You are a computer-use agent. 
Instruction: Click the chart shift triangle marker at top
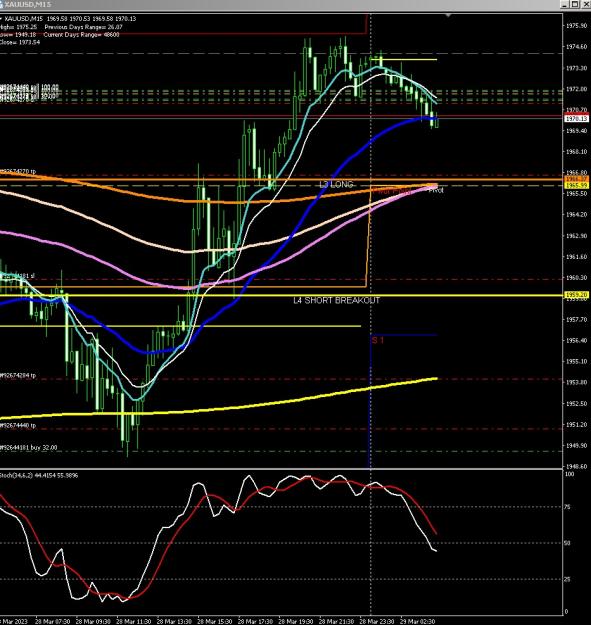(x=448, y=15)
